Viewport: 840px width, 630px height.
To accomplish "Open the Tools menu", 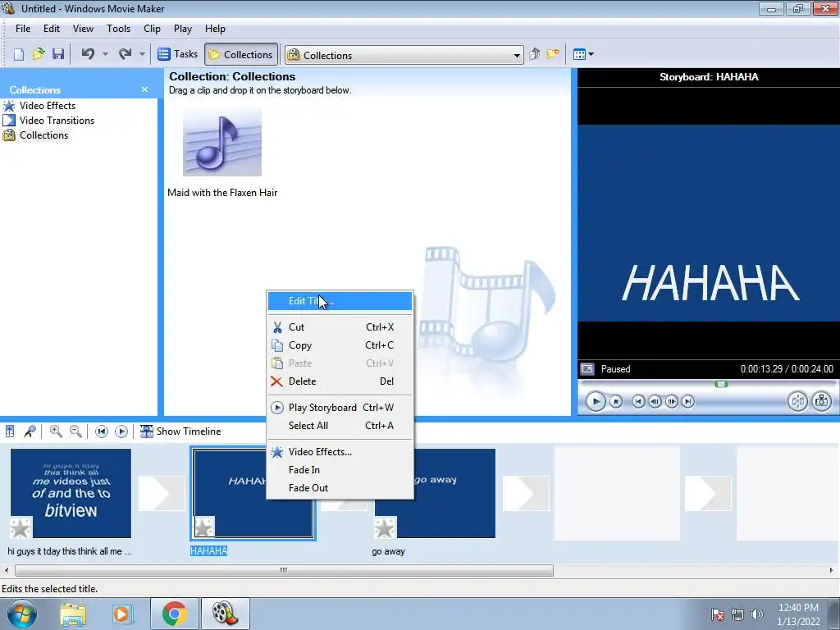I will [118, 29].
